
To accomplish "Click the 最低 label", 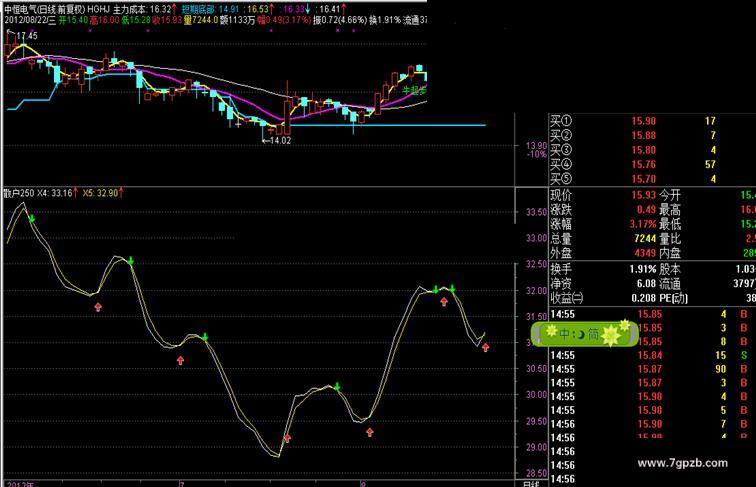I will click(x=670, y=224).
